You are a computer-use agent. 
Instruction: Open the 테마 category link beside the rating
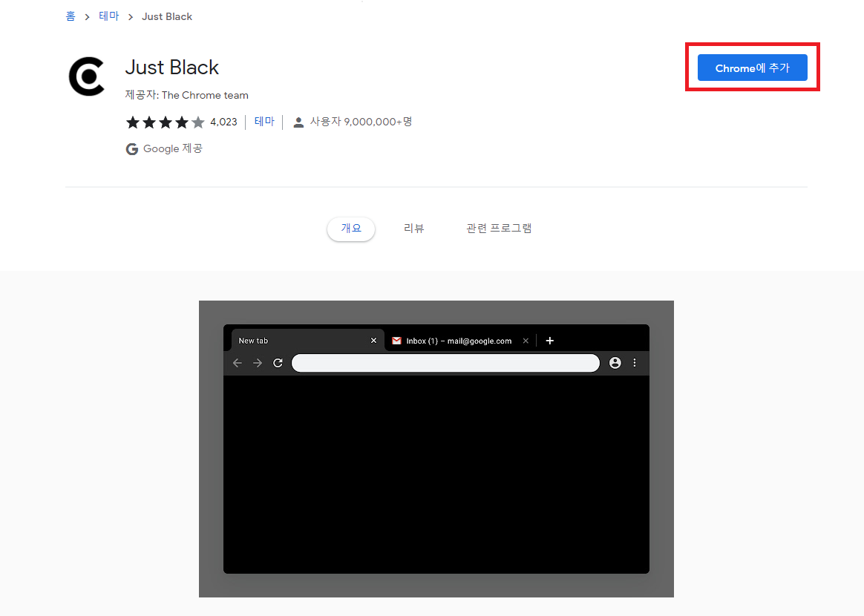click(264, 122)
